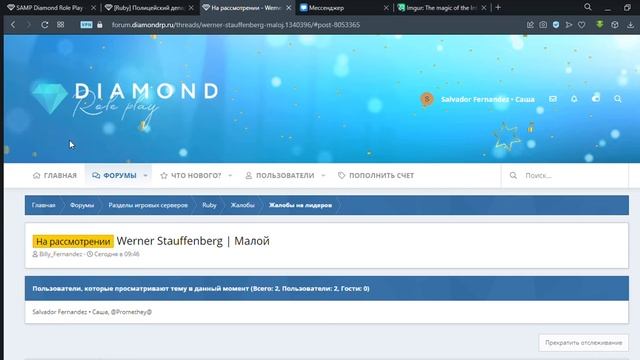Open ПОЛЬЗОВАТЕЛИ navigation item
The height and width of the screenshot is (360, 640).
click(280, 176)
